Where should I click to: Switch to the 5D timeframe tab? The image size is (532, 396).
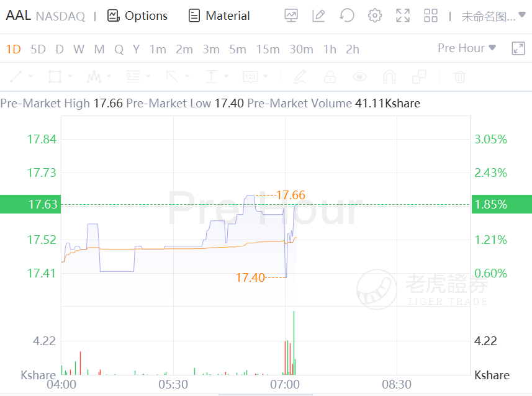[x=38, y=49]
